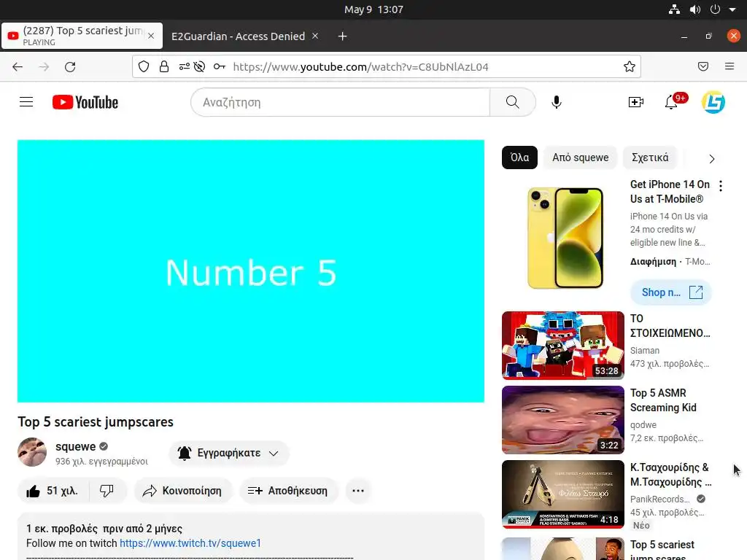
Task: Click the power icon in top bar
Action: click(715, 9)
